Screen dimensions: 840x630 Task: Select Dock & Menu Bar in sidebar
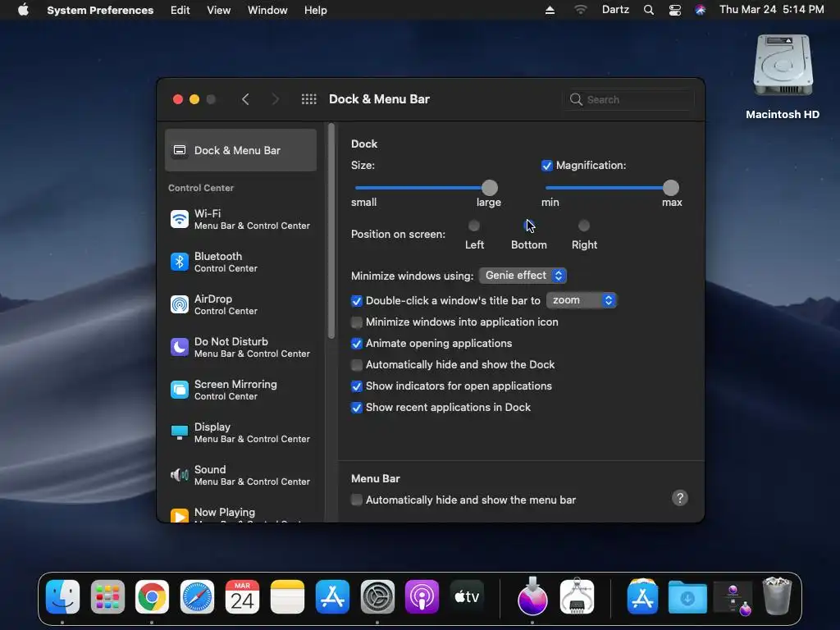pos(240,151)
